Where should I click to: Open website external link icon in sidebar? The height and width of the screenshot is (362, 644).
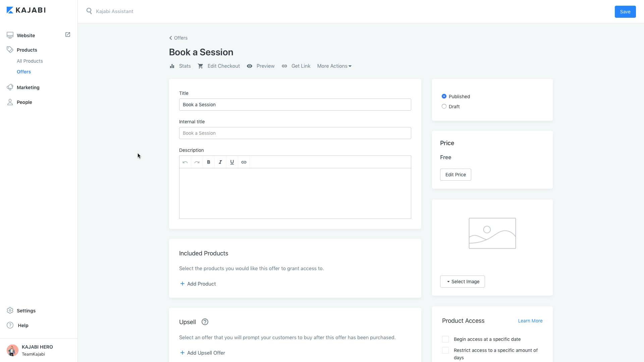(x=68, y=35)
